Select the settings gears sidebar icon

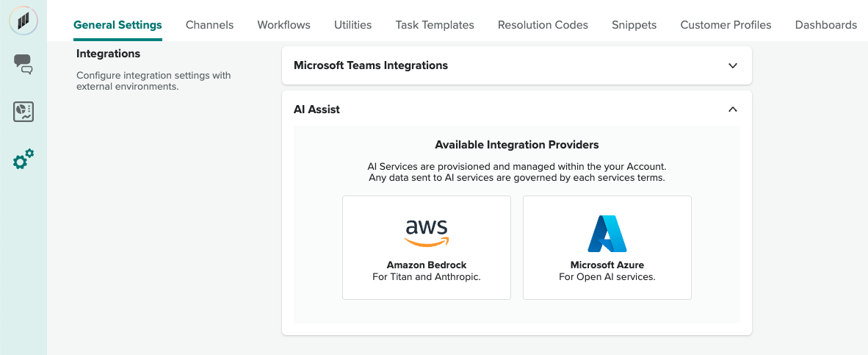click(23, 159)
